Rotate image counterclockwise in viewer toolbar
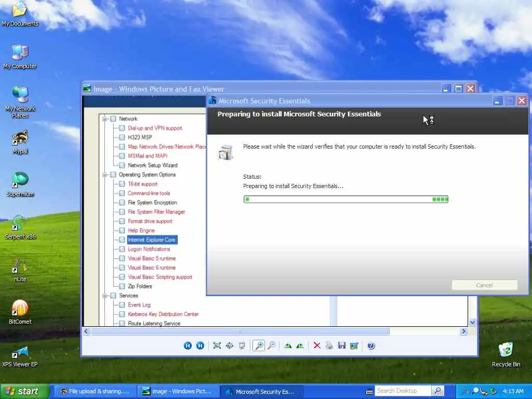This screenshot has width=532, height=399. pos(300,345)
